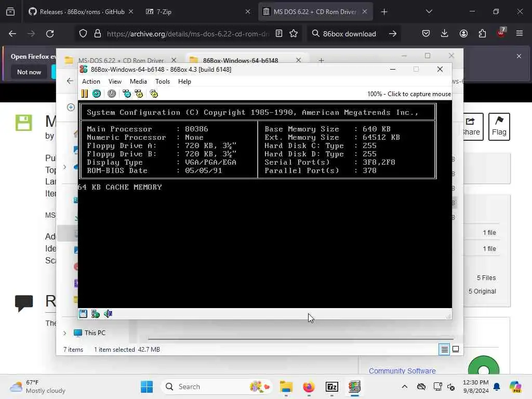Submit search with the arrow button

393,34
